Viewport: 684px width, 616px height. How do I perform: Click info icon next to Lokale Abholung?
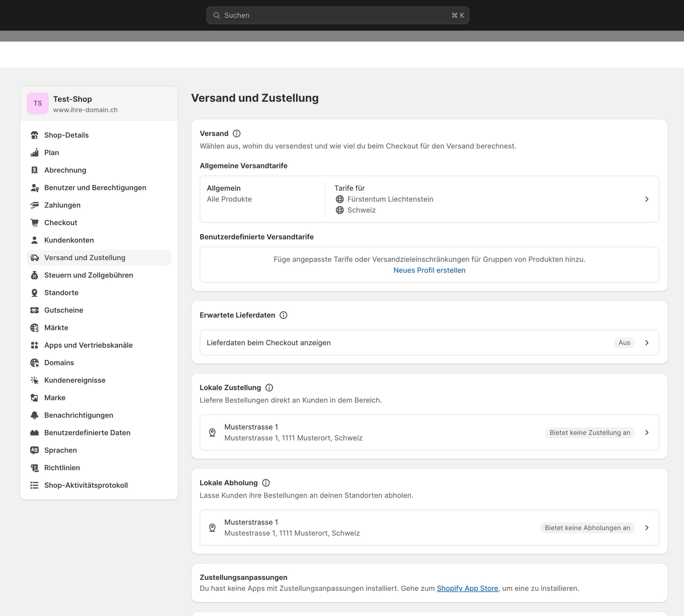(x=266, y=483)
